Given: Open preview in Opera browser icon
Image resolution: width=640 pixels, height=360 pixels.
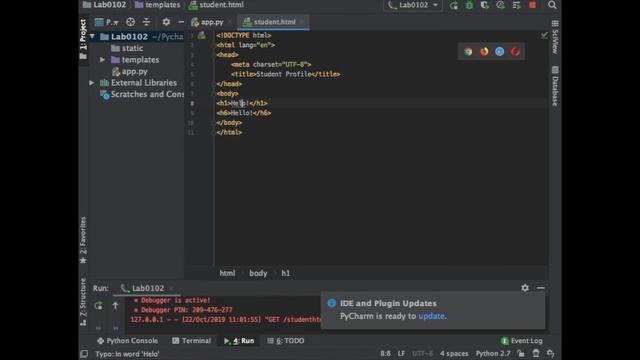Looking at the screenshot, I should coord(515,51).
